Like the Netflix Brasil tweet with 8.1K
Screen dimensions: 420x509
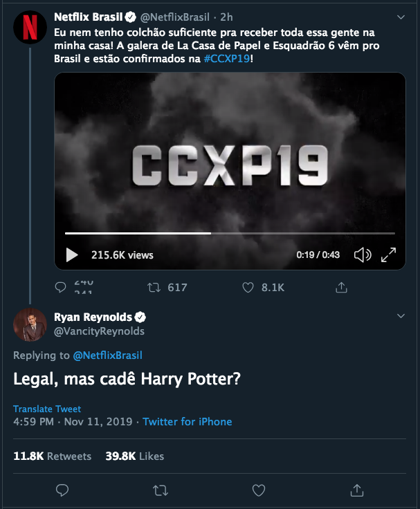click(248, 287)
